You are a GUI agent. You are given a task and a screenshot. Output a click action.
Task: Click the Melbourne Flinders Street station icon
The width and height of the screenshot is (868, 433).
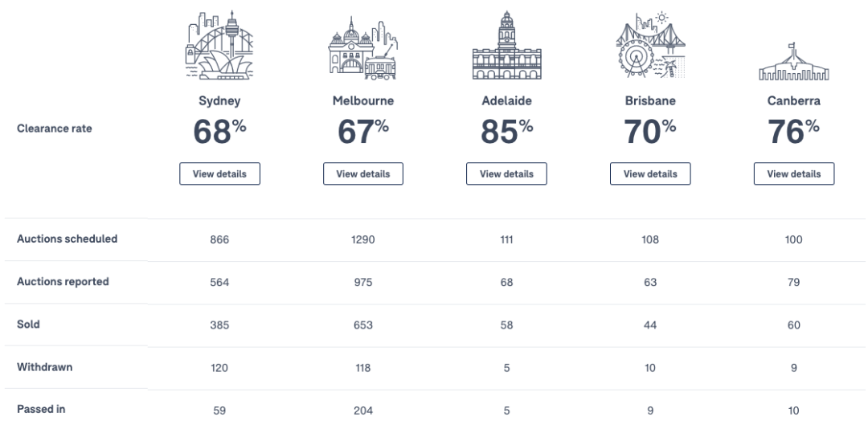tap(362, 48)
